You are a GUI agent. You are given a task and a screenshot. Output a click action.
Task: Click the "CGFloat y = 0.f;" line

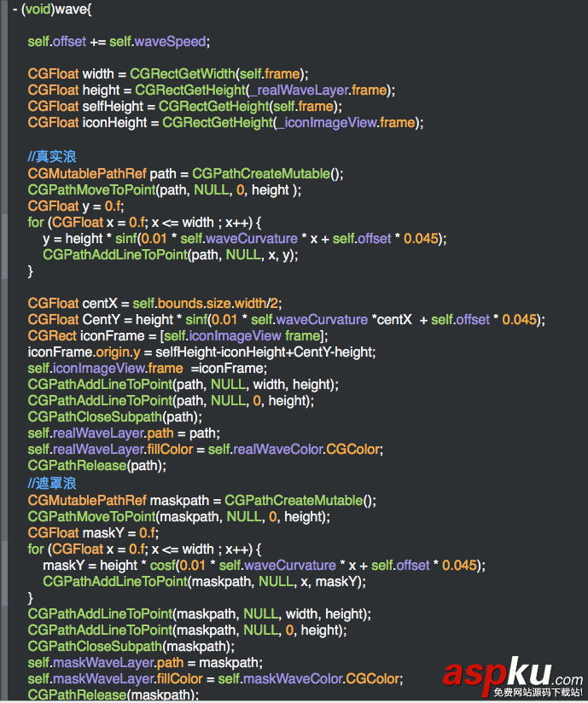click(76, 206)
